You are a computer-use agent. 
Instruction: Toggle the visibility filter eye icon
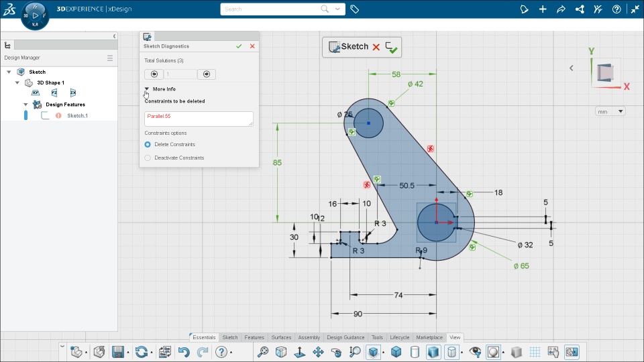point(475,352)
